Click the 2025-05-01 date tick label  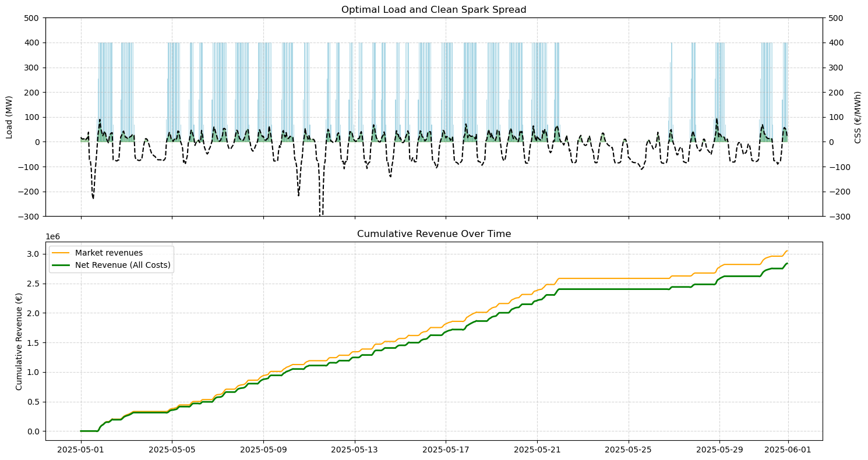[x=81, y=450]
